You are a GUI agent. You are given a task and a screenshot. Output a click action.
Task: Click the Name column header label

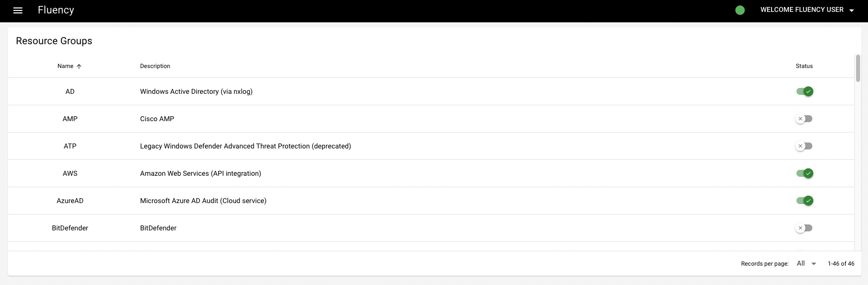click(65, 66)
